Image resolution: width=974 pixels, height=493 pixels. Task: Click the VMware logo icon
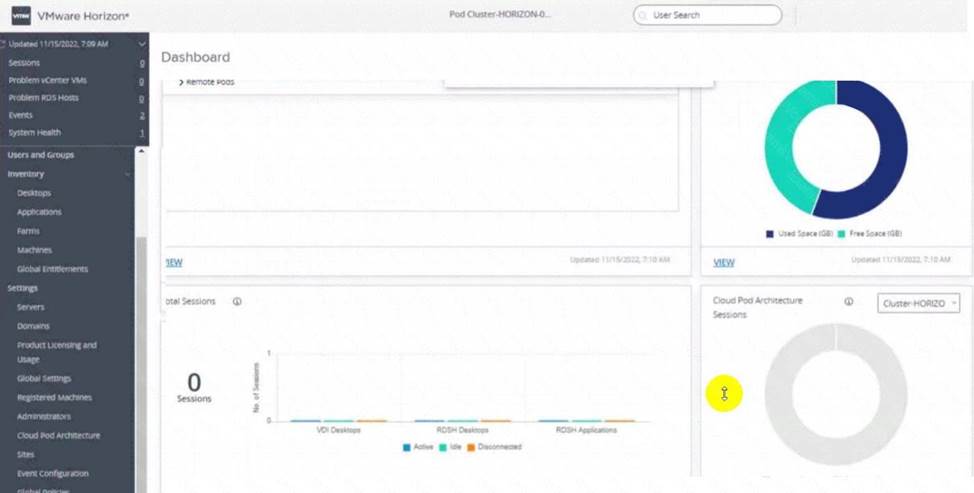tap(20, 16)
